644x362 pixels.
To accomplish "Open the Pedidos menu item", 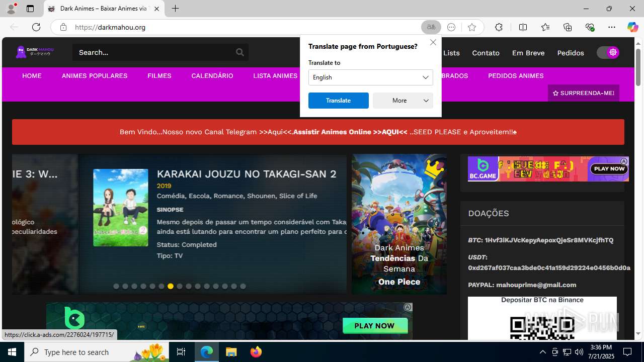I will click(x=571, y=53).
